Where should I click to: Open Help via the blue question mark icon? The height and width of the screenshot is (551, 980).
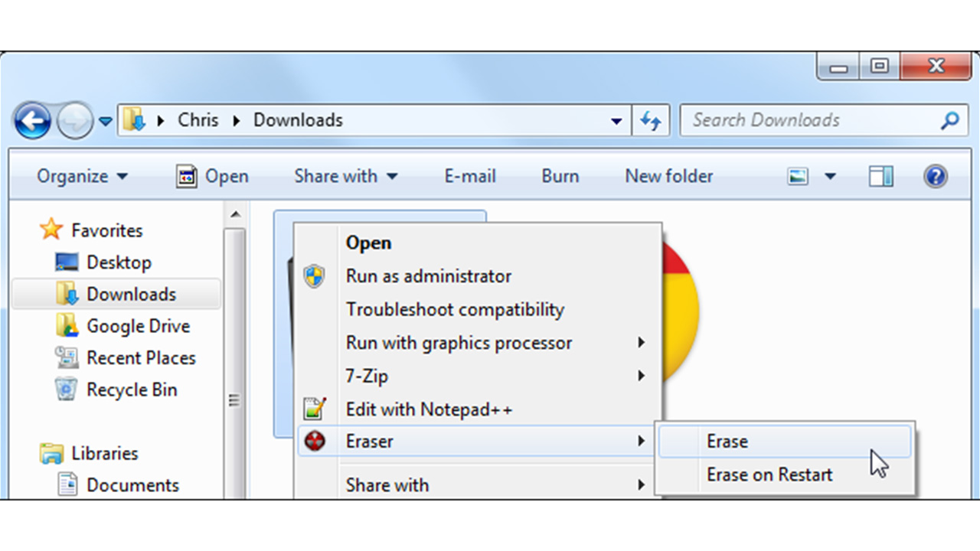(935, 176)
